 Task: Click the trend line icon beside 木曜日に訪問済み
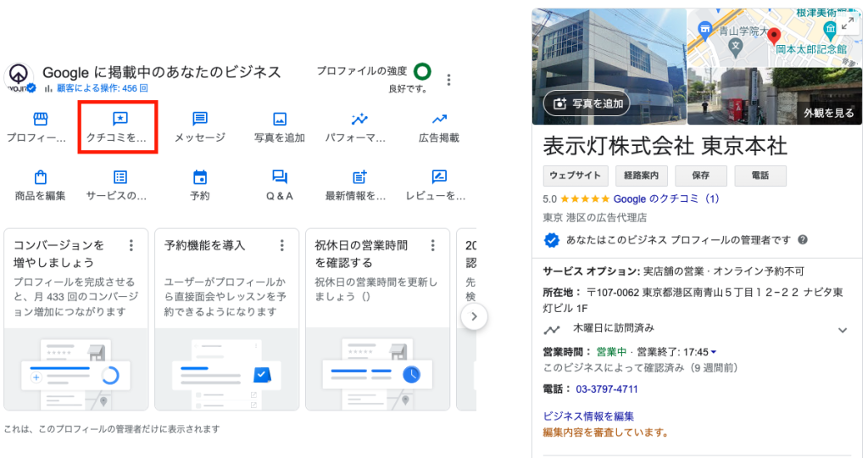tap(552, 330)
